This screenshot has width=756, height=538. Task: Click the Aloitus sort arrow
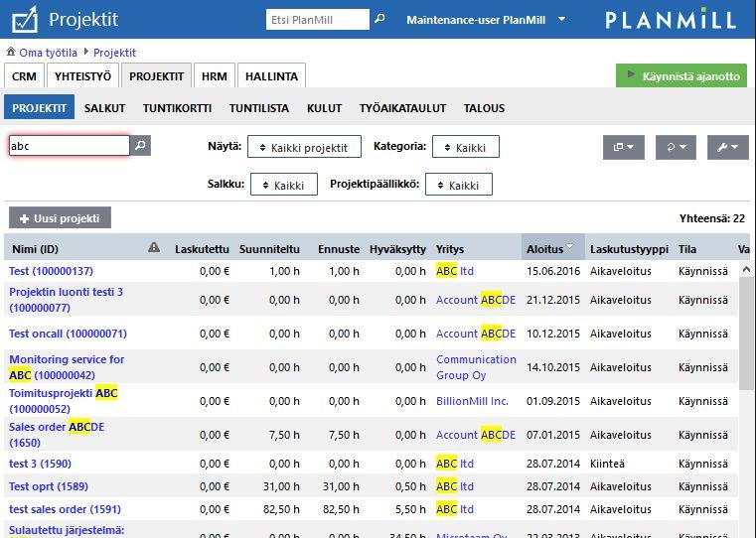click(570, 246)
